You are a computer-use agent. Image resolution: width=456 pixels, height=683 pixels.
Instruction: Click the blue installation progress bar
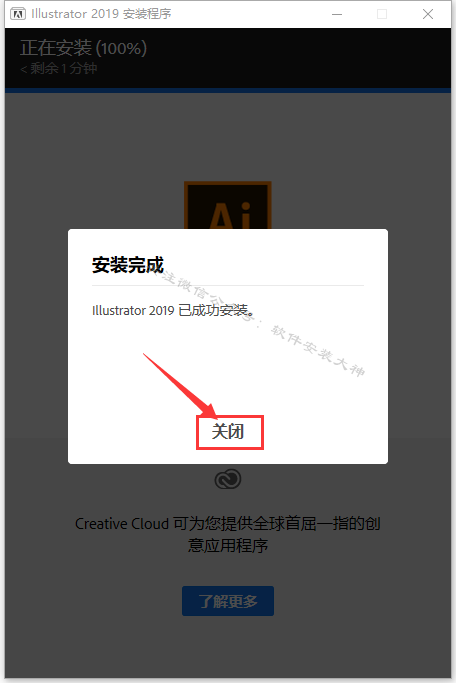[x=228, y=90]
